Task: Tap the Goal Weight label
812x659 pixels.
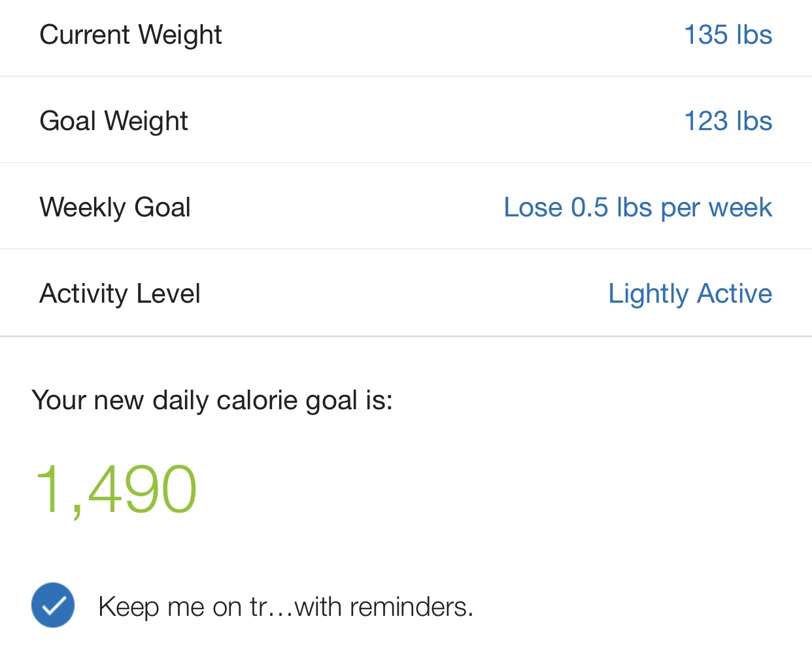Action: pos(114,121)
